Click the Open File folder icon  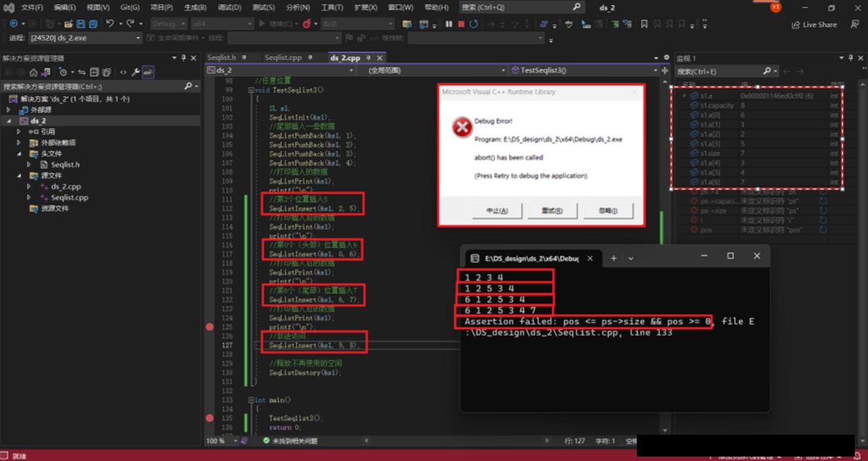pyautogui.click(x=69, y=24)
